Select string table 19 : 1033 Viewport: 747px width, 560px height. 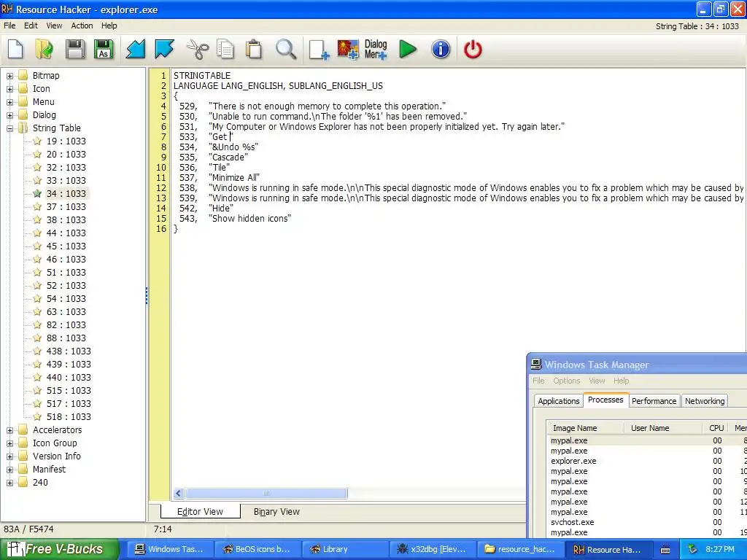(x=66, y=141)
